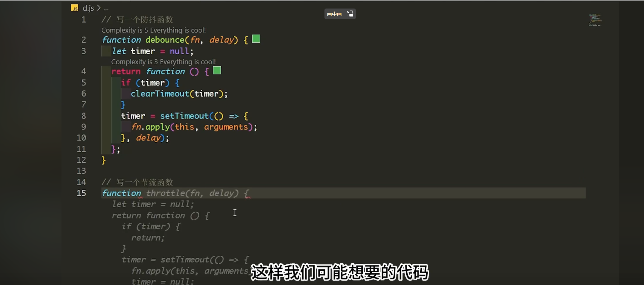Click the code minimap thumbnail
The width and height of the screenshot is (644, 285).
[595, 20]
